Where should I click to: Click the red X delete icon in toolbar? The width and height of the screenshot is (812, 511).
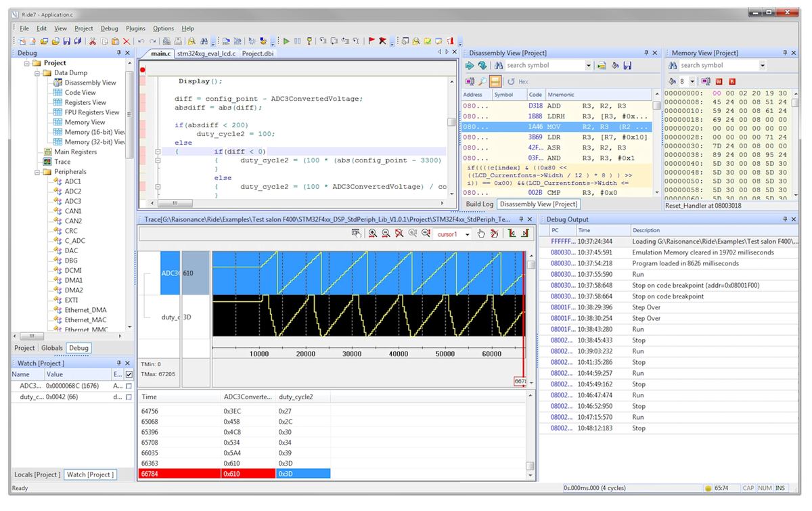pos(127,41)
